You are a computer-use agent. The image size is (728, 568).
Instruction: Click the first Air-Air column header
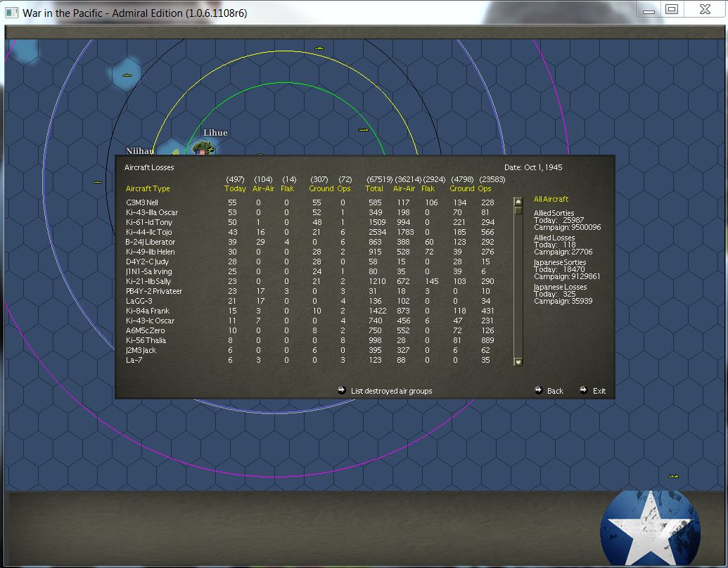tap(263, 188)
